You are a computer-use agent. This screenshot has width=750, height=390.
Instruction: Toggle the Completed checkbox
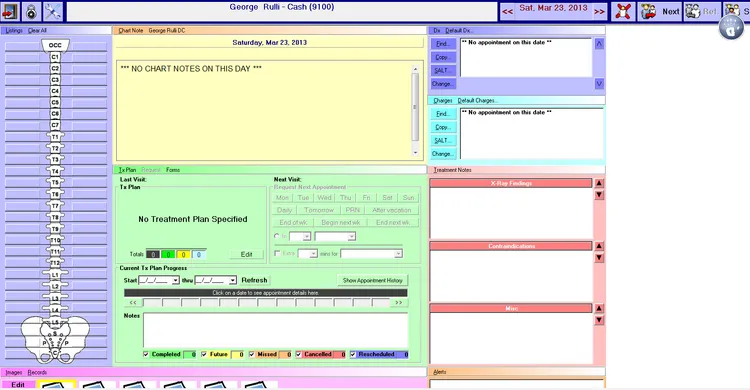click(x=146, y=355)
